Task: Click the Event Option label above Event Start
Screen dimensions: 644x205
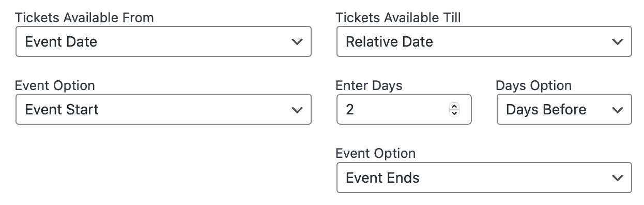Action: [55, 85]
